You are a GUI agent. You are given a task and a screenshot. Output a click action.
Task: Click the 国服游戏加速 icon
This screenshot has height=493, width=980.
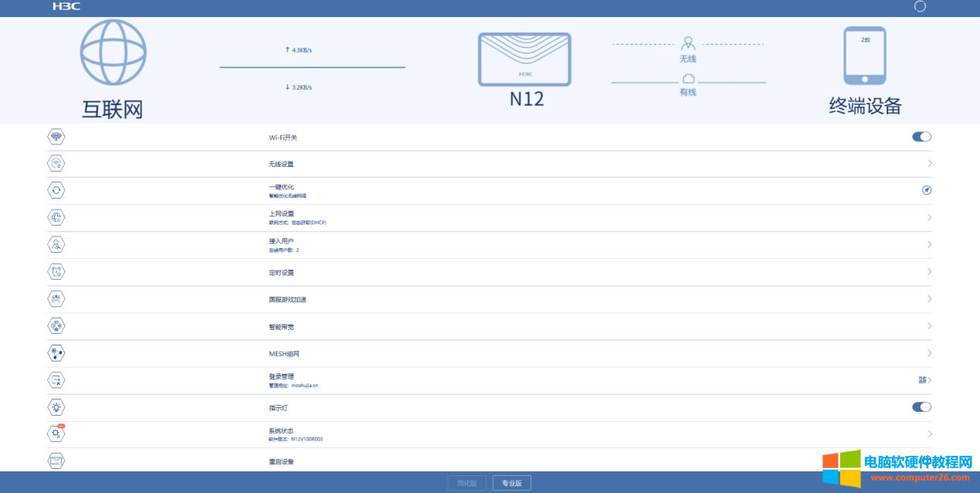(x=54, y=298)
